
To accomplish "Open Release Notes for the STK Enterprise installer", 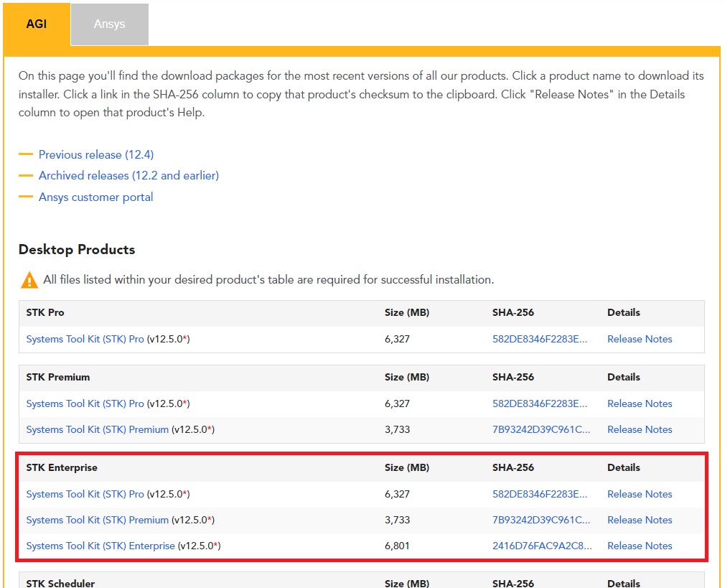I will tap(639, 546).
